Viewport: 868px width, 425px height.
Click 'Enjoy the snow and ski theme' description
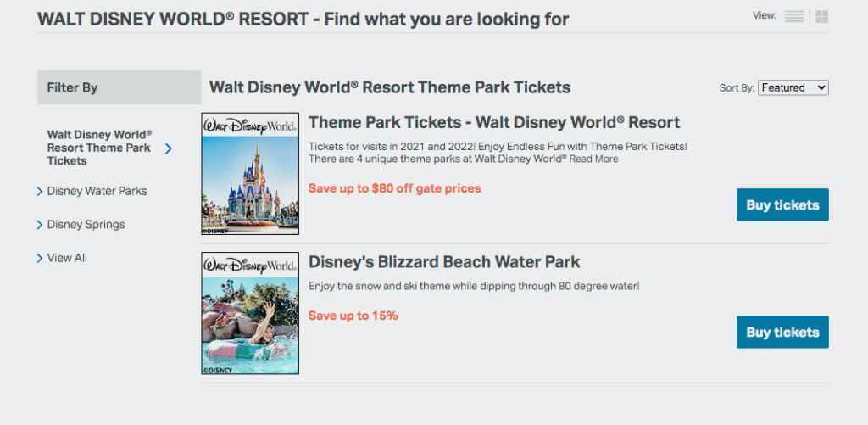[474, 287]
